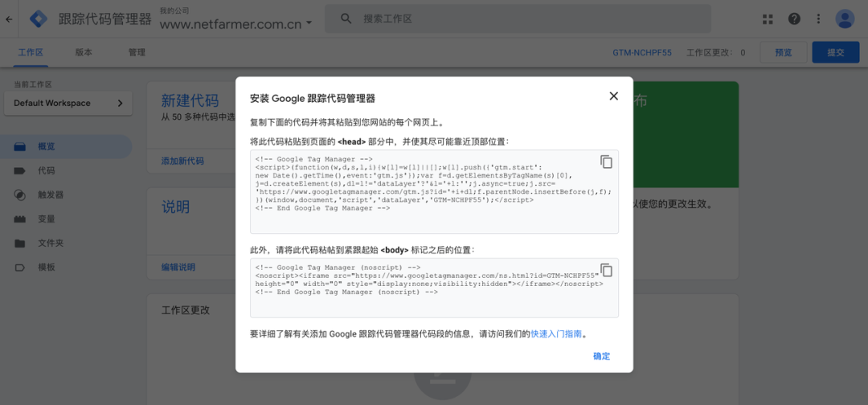
Task: Click the 概览 overview sidebar icon
Action: pos(20,146)
